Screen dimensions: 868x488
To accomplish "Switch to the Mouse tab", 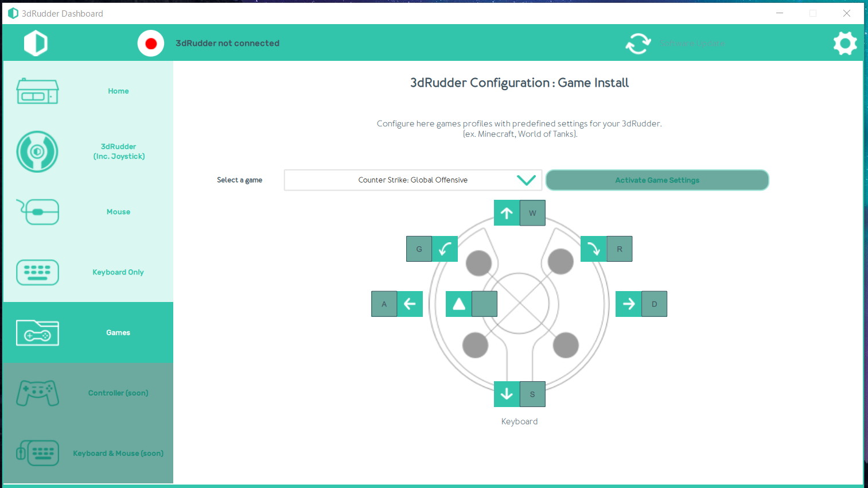I will point(88,212).
